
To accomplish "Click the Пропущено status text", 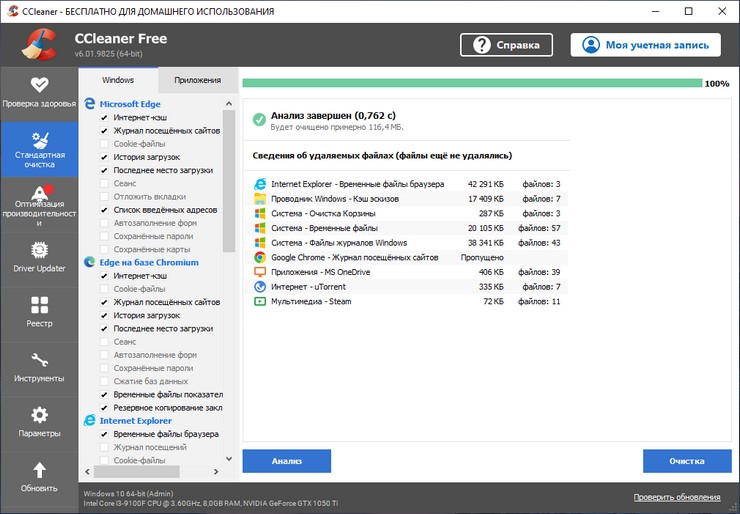I will pyautogui.click(x=482, y=258).
